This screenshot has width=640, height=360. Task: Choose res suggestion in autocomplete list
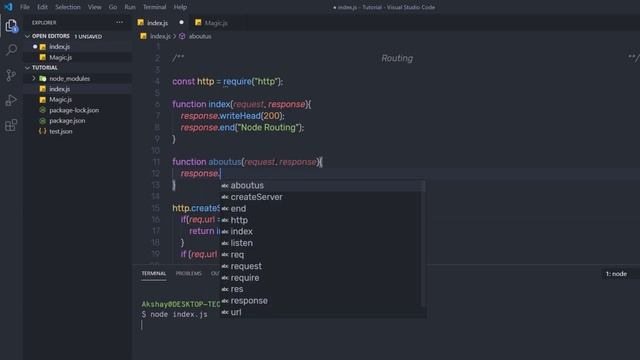[322, 289]
